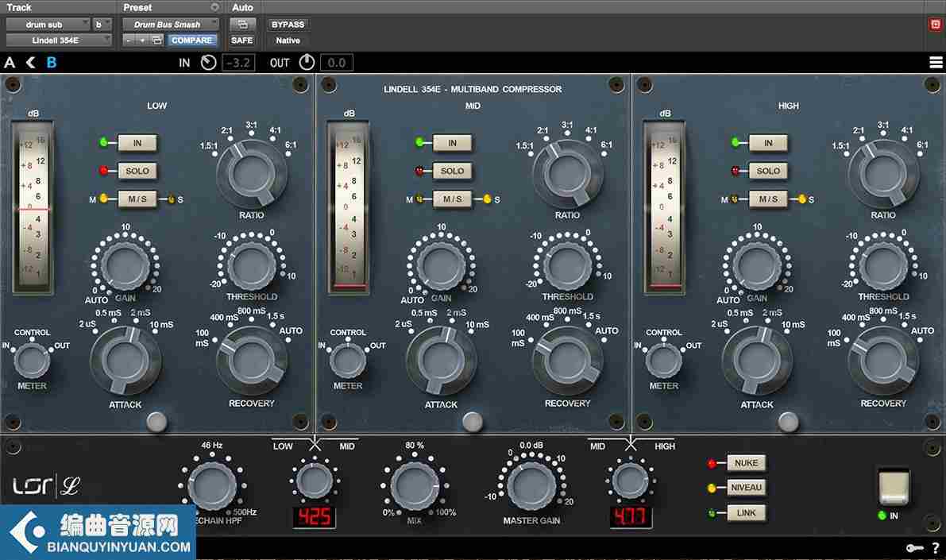Toggle the LOW band M/S switch
The height and width of the screenshot is (560, 946).
pos(137,199)
